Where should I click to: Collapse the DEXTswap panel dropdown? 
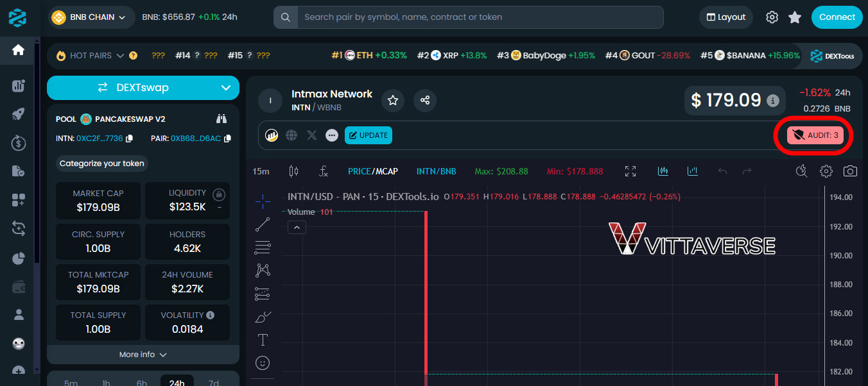[x=225, y=88]
